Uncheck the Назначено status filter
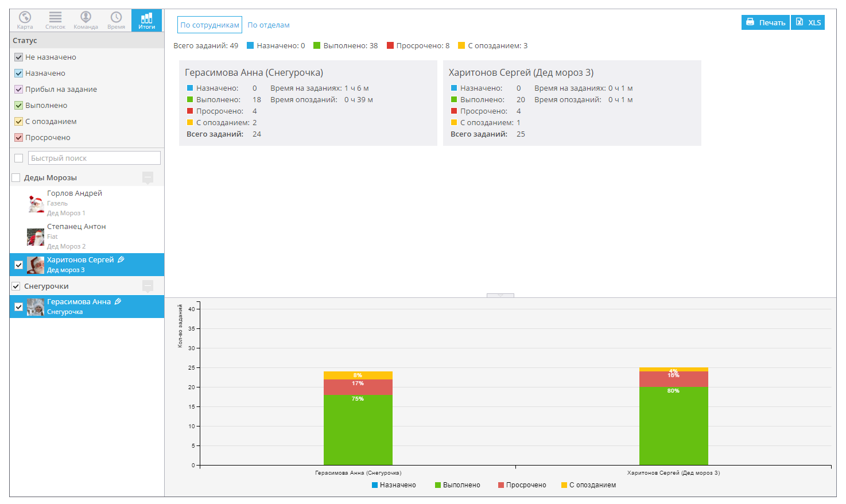 [x=18, y=73]
